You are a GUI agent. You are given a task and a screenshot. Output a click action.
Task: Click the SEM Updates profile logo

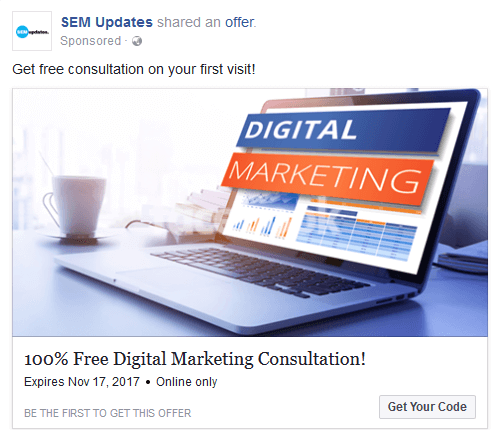click(x=32, y=31)
